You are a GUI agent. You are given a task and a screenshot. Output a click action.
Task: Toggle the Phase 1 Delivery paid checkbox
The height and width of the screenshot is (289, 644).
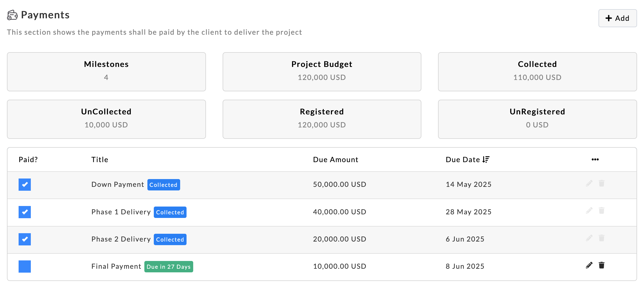25,212
